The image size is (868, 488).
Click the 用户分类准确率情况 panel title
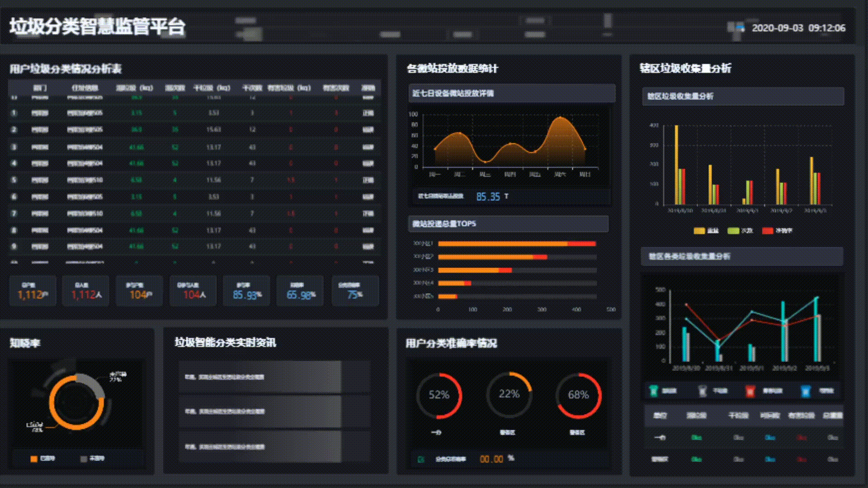tap(451, 343)
